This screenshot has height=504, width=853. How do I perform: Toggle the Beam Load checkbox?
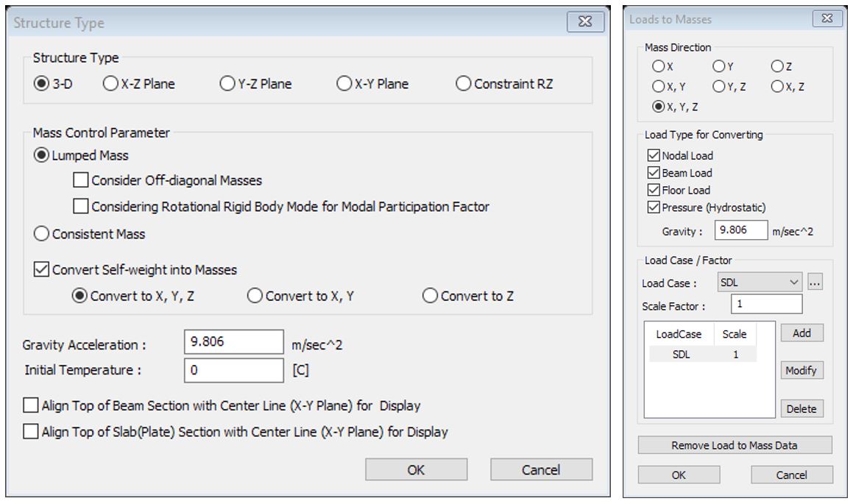coord(654,173)
